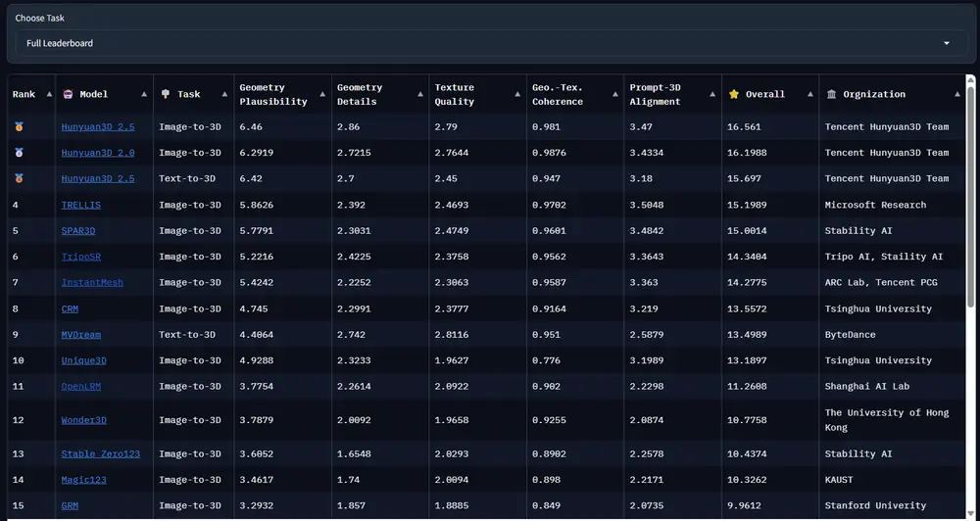980x521 pixels.
Task: Sort Texture Quality column using its arrows
Action: (x=517, y=95)
